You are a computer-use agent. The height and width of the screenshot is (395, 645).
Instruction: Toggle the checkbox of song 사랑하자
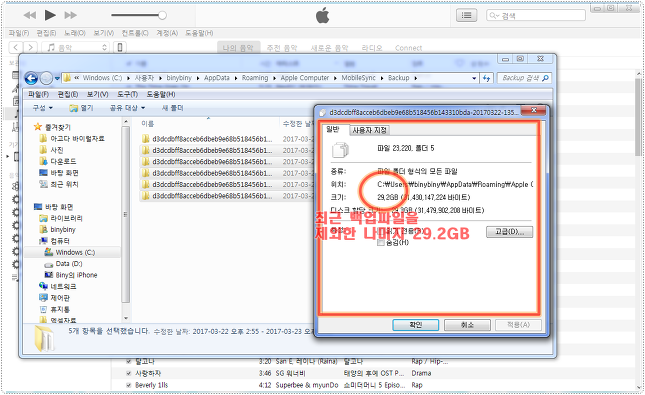pos(129,374)
